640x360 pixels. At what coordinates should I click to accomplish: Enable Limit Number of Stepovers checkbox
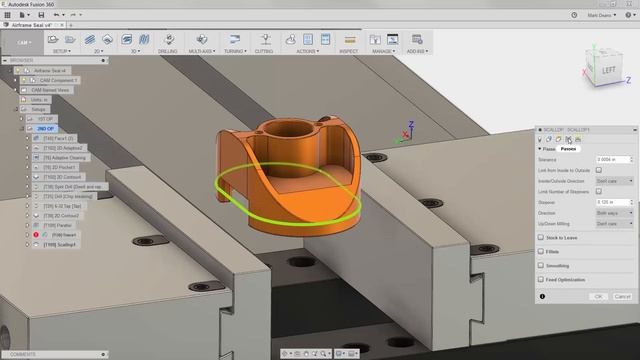coord(599,191)
